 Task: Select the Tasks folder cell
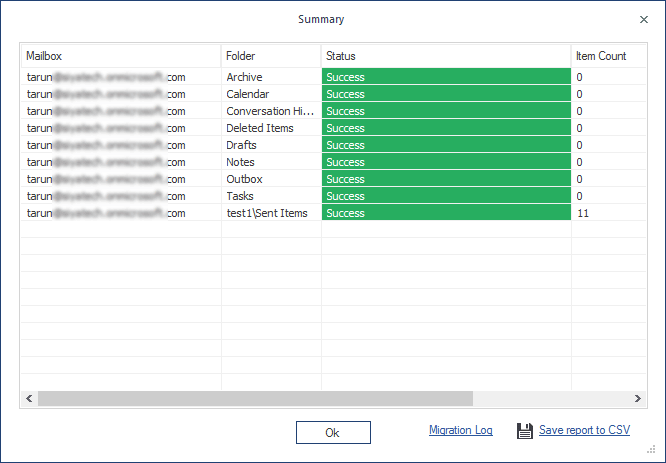pos(271,196)
